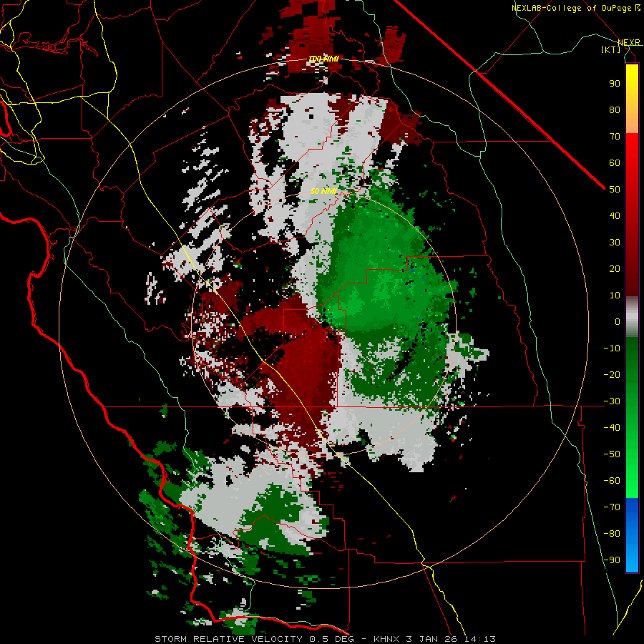Select the 20 value on the velocity scale

click(x=615, y=268)
